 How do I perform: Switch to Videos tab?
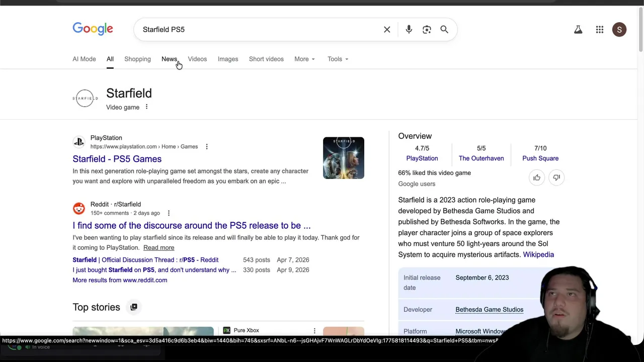click(197, 59)
